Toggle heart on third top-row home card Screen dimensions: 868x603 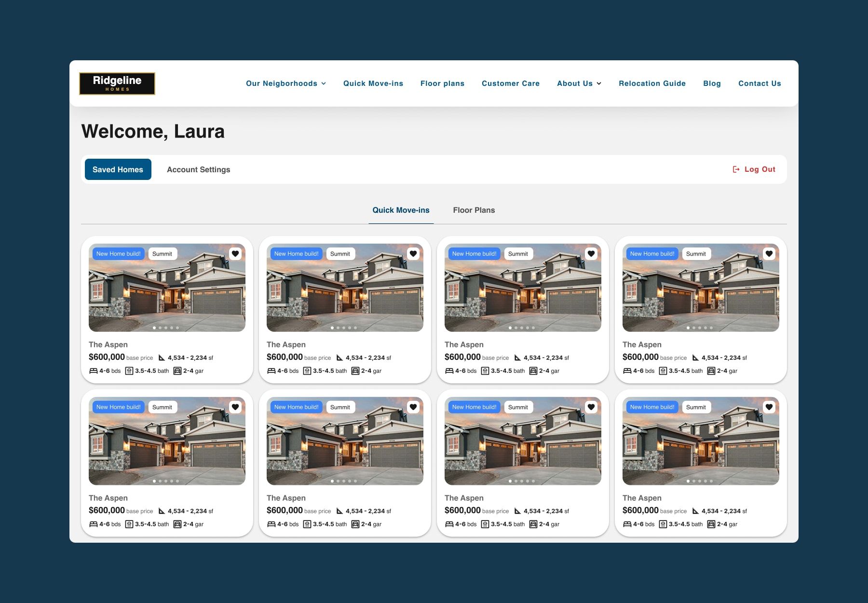click(x=591, y=254)
